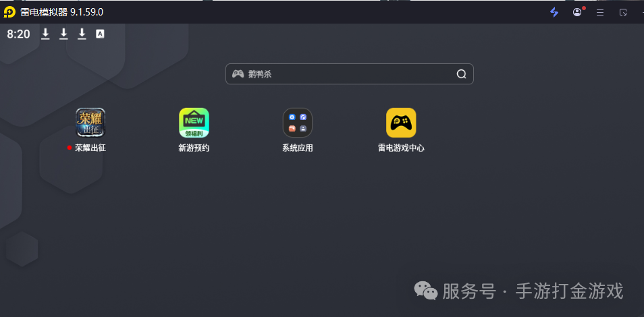The width and height of the screenshot is (644, 317).
Task: Click the 系统应用 label text
Action: [297, 148]
